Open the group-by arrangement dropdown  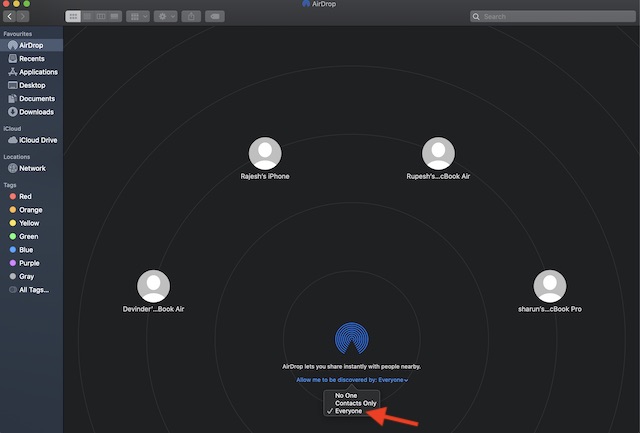[138, 16]
